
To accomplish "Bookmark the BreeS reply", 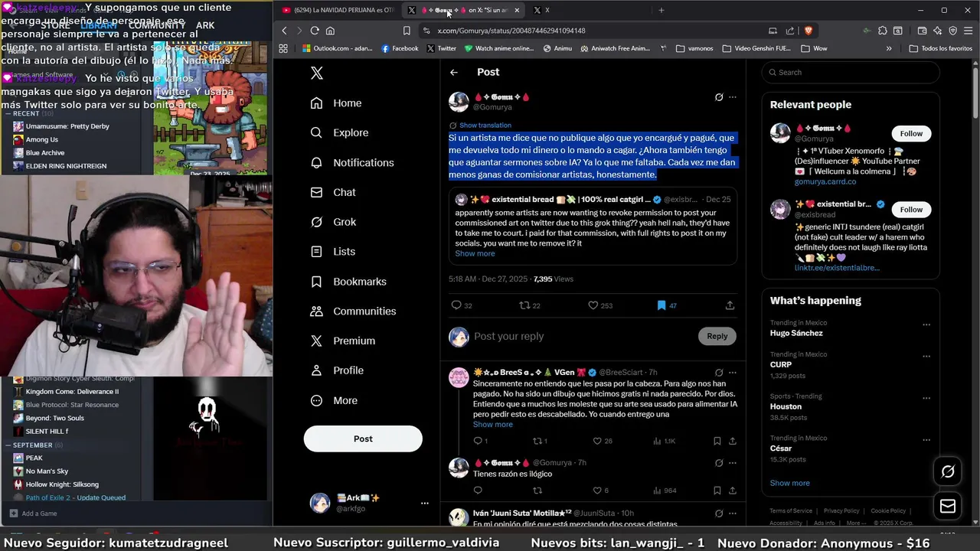I will click(717, 441).
